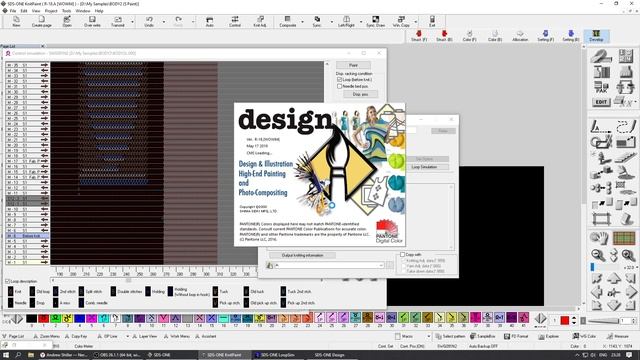This screenshot has height=360, width=640.
Task: Open the Windows Start menu
Action: coord(6,355)
